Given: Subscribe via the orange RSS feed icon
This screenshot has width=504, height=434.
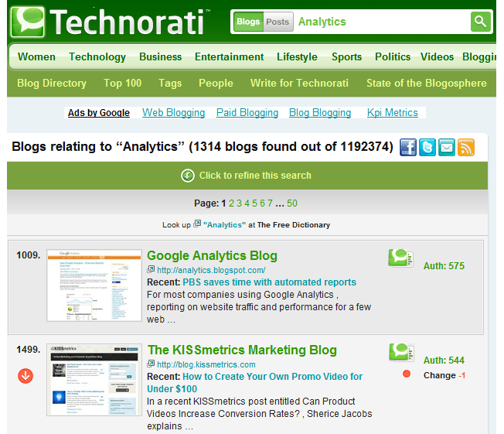Looking at the screenshot, I should click(466, 147).
